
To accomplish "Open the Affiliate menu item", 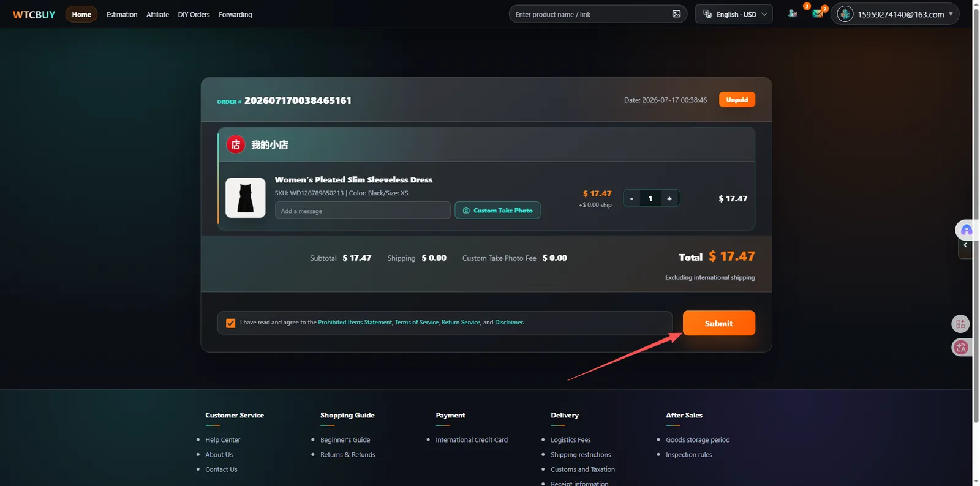I will (157, 15).
